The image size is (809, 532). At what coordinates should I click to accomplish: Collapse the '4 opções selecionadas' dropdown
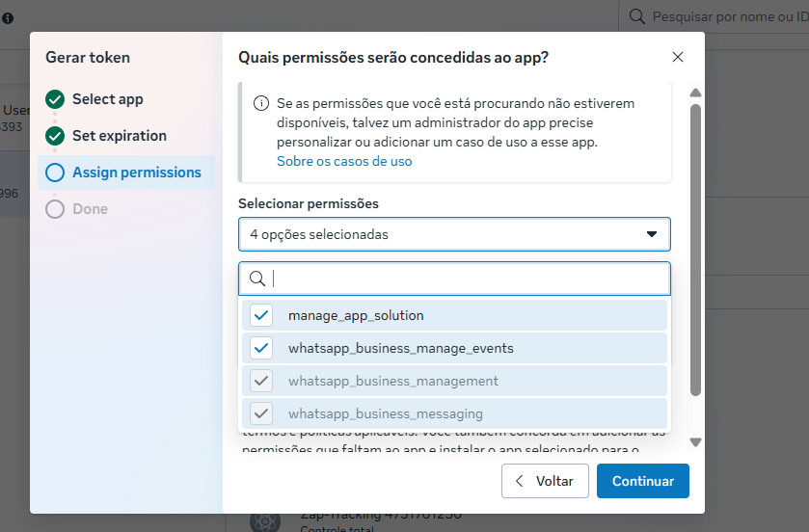(x=453, y=234)
